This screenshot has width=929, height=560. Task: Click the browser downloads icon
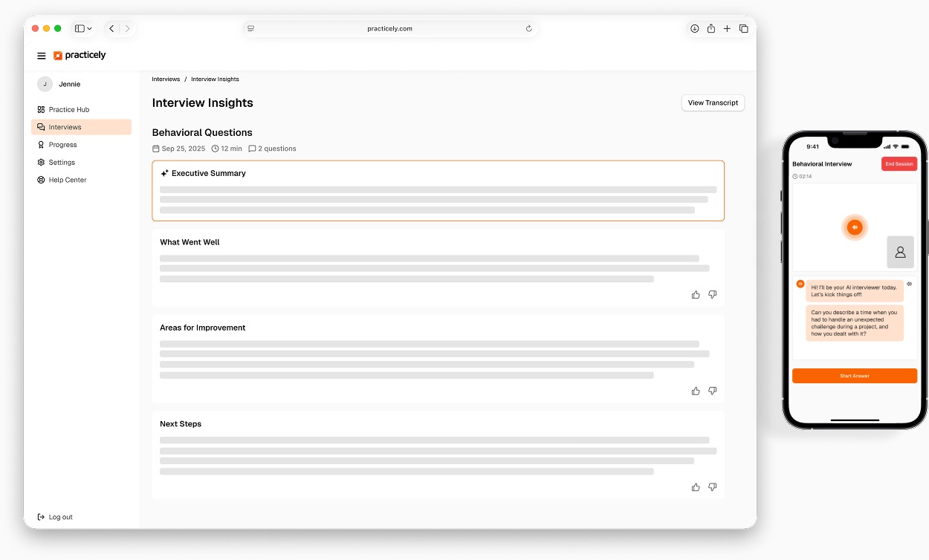pos(694,29)
